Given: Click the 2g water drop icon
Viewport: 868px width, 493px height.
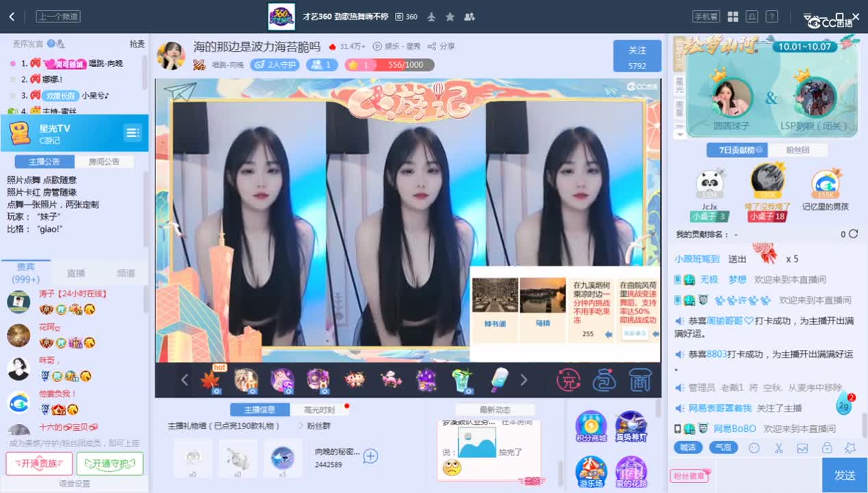Looking at the screenshot, I should 843,403.
